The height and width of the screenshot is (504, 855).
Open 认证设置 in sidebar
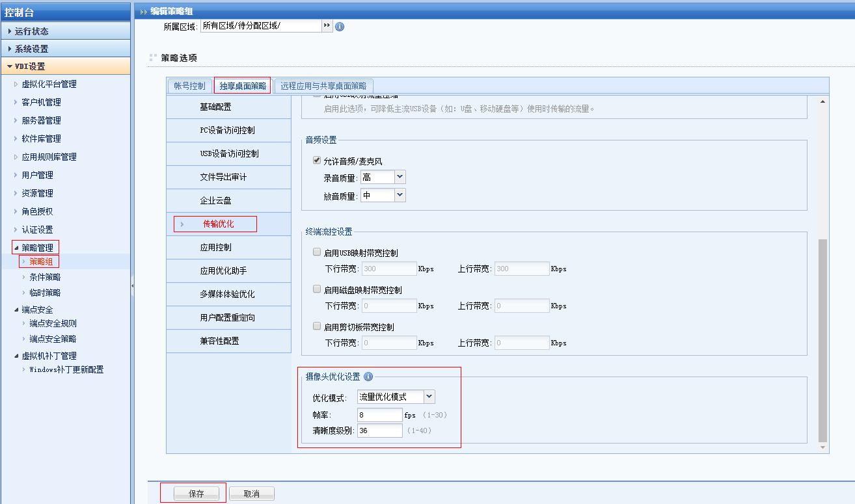click(x=37, y=230)
